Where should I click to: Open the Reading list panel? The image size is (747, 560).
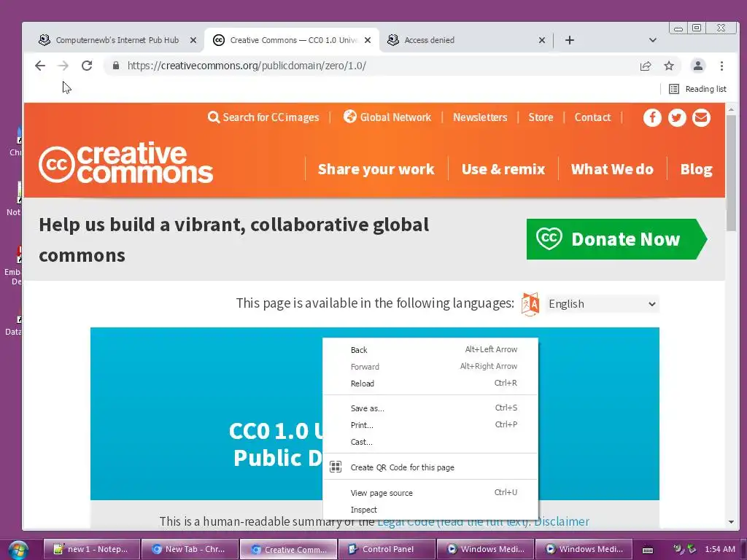tap(698, 89)
